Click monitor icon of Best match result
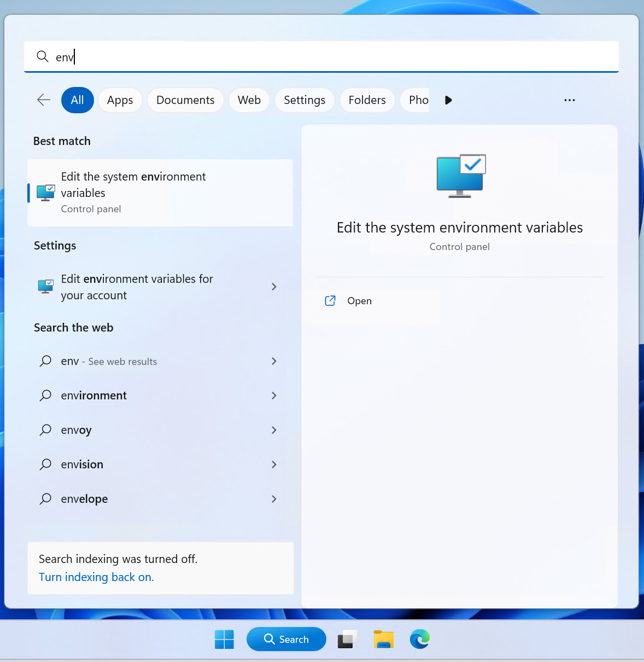The width and height of the screenshot is (644, 662). (46, 193)
